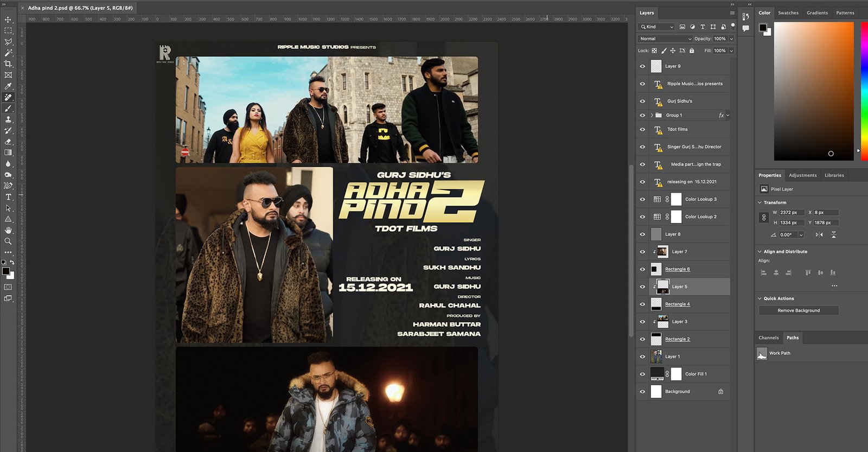Select the Brush tool
The height and width of the screenshot is (452, 868).
pos(8,109)
